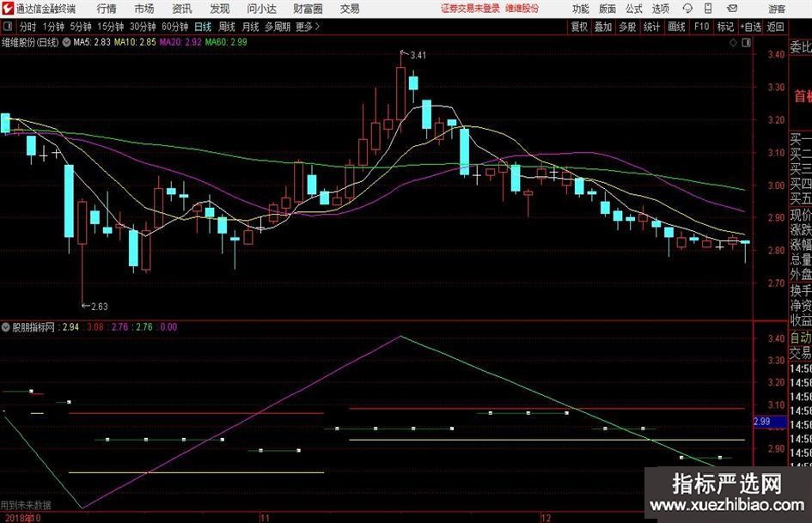Click the 2.63 low price label
The image size is (812, 523).
click(100, 307)
